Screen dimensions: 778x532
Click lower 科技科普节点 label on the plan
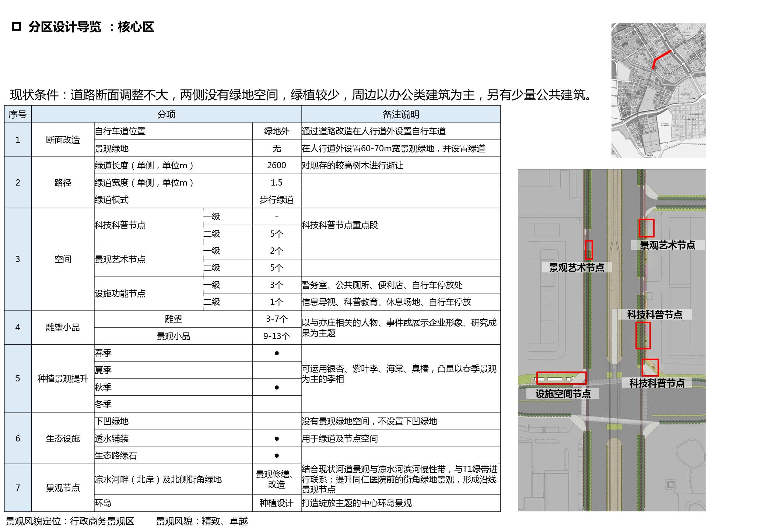657,383
